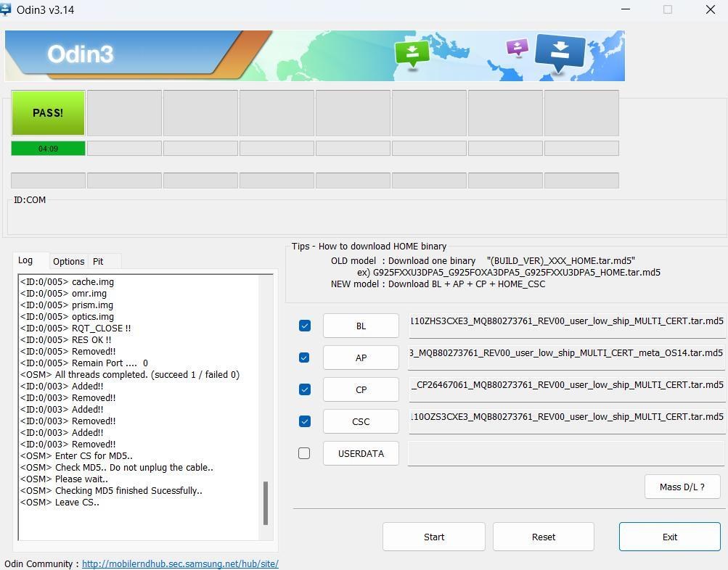The image size is (728, 570).
Task: Toggle the AP file checkbox
Action: coord(305,358)
